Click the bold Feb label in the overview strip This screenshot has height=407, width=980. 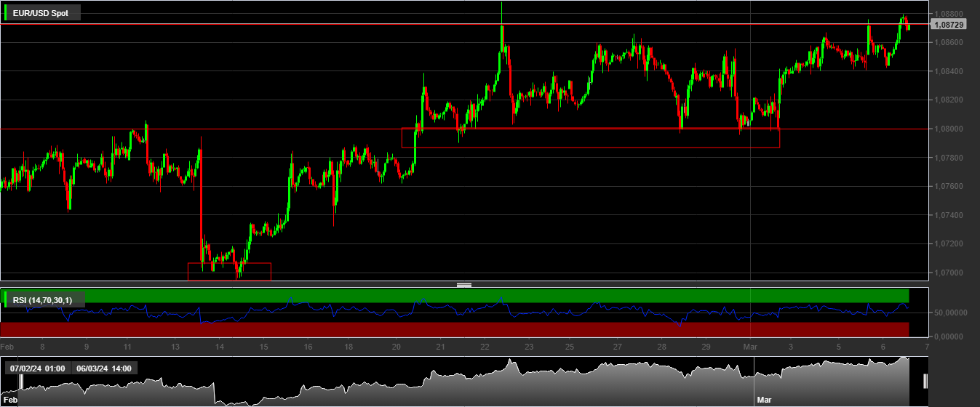(11, 400)
